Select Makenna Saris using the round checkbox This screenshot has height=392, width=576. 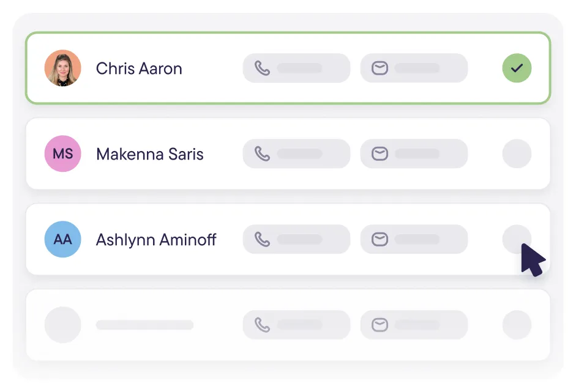coord(517,153)
